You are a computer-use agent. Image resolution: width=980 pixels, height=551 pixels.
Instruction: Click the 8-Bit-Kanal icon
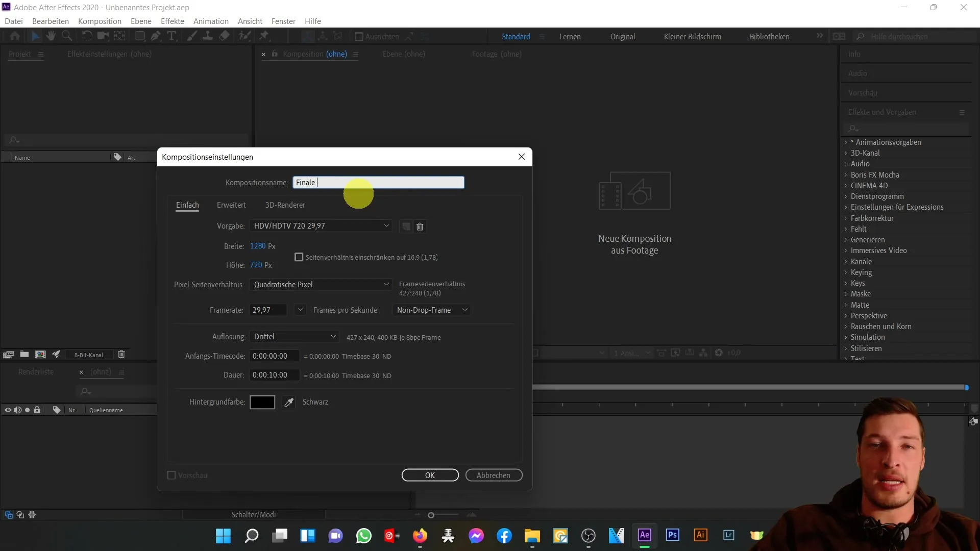click(88, 355)
